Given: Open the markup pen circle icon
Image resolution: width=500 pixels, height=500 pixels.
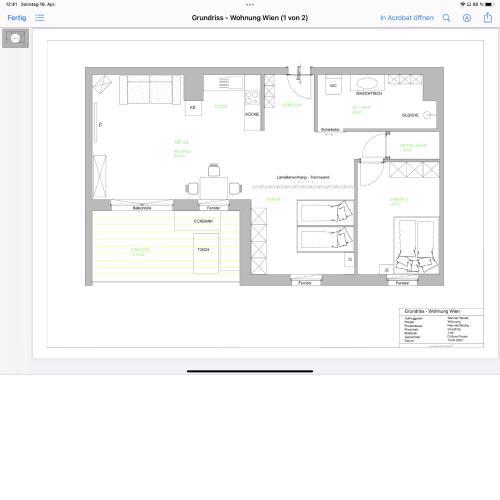Looking at the screenshot, I should (x=467, y=18).
